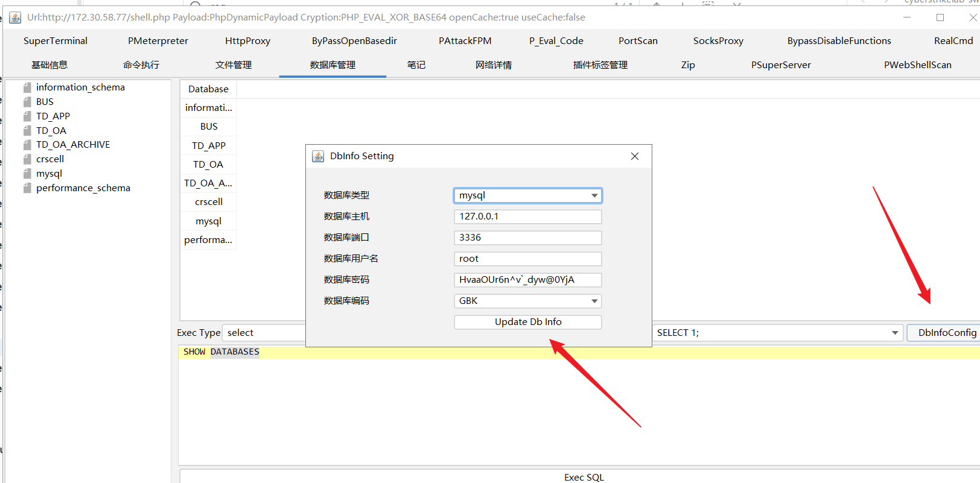980x483 pixels.
Task: Open the Exec Type select dropdown
Action: [264, 333]
